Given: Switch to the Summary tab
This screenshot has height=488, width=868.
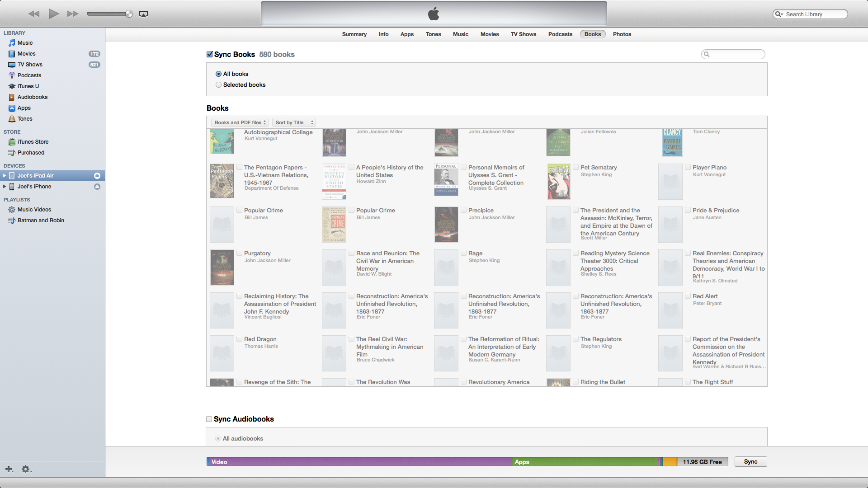Looking at the screenshot, I should 354,34.
